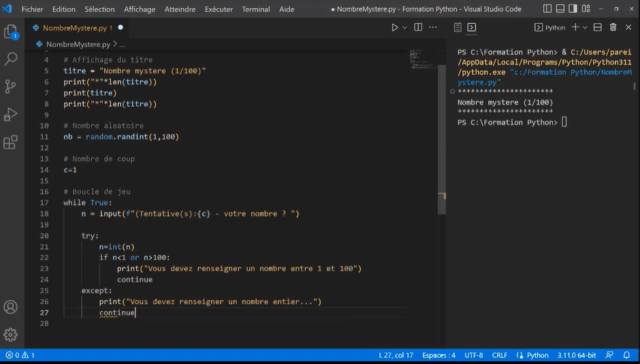This screenshot has height=364, width=640.
Task: Expand the run options dropdown arrow
Action: (404, 27)
